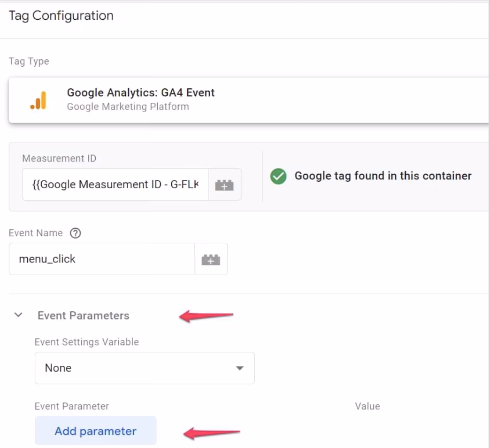Open the Event Settings Variable dropdown

coord(145,368)
